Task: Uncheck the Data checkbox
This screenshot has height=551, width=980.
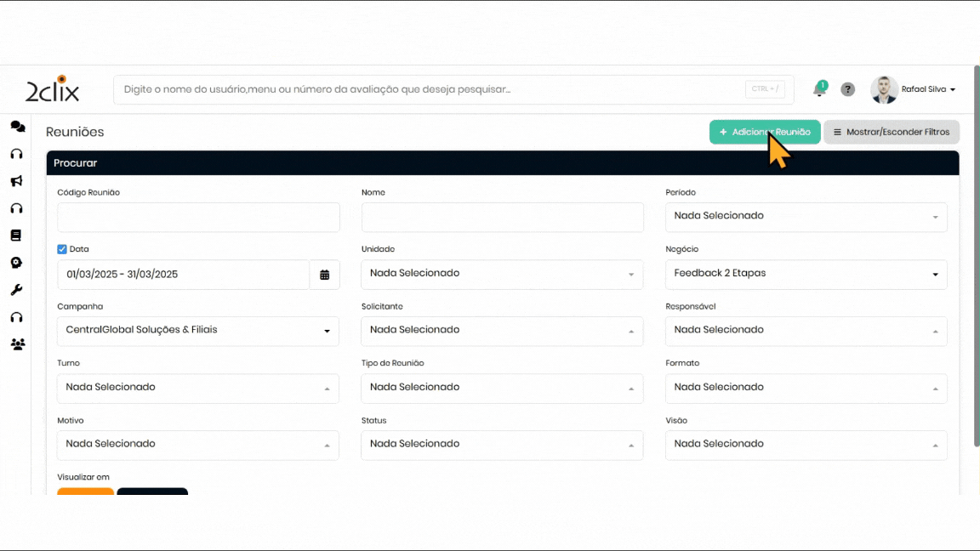Action: [62, 249]
